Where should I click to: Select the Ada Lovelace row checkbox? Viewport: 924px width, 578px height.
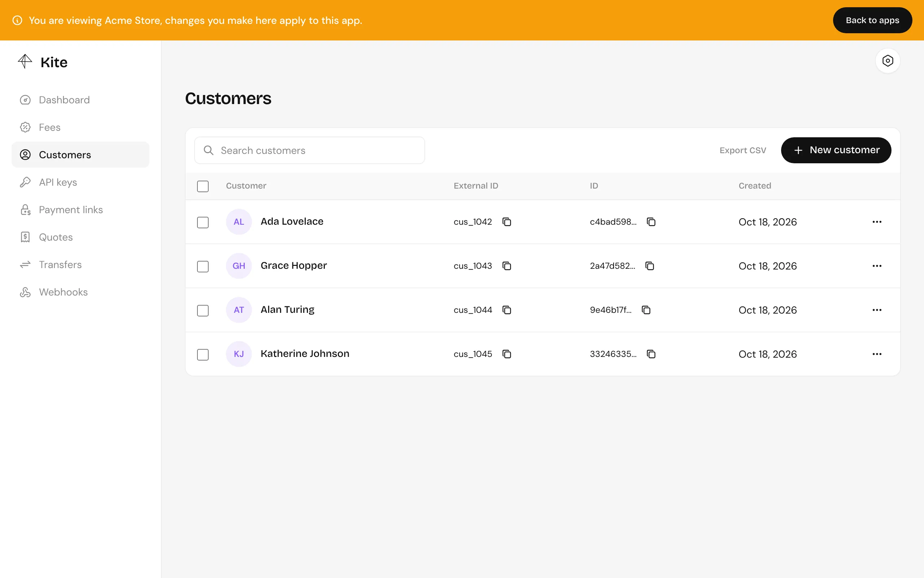[x=203, y=222]
